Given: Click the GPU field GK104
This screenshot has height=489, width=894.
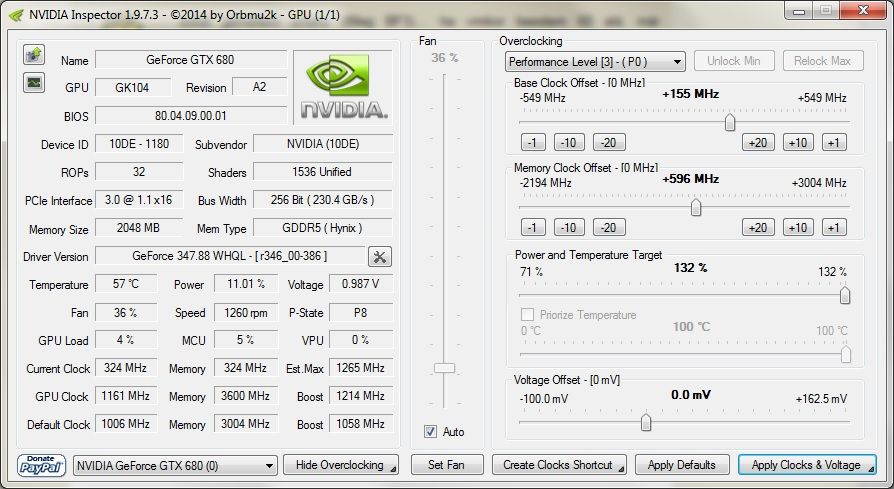Looking at the screenshot, I should [x=133, y=87].
